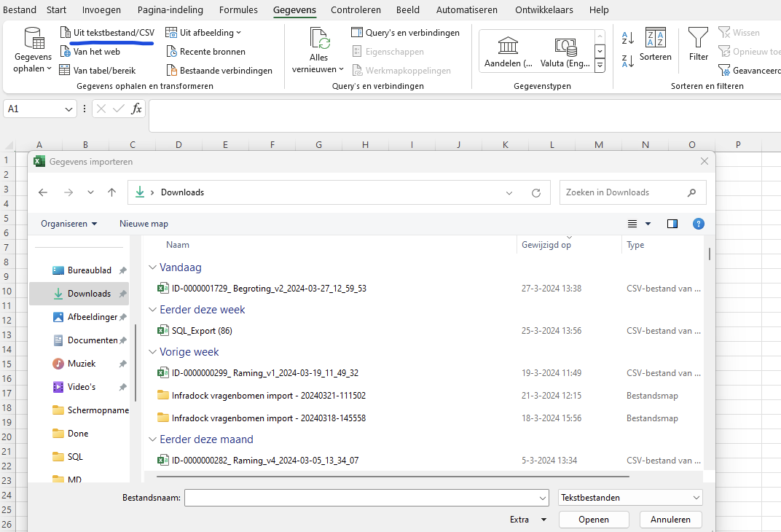The width and height of the screenshot is (781, 532).
Task: Open Documenten in the sidebar
Action: 85,340
